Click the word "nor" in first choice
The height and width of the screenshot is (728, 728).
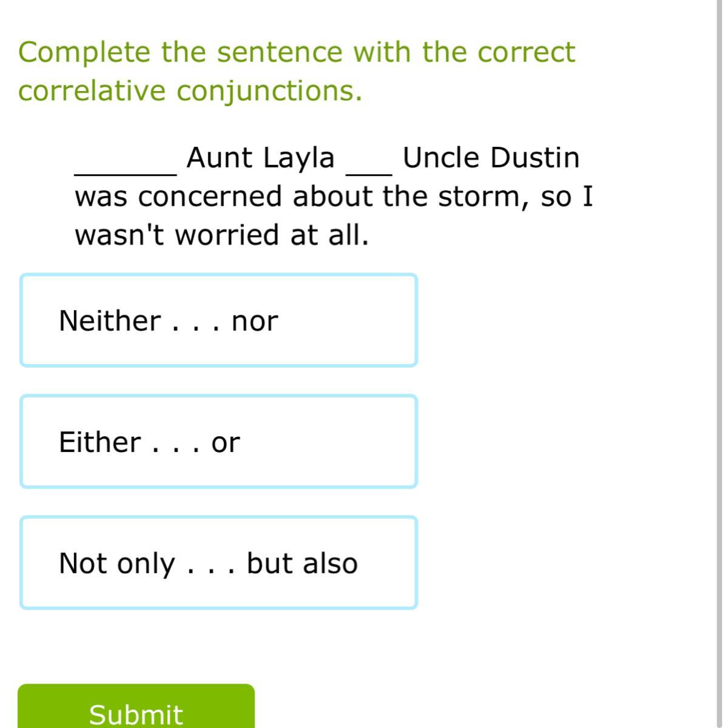(x=255, y=321)
